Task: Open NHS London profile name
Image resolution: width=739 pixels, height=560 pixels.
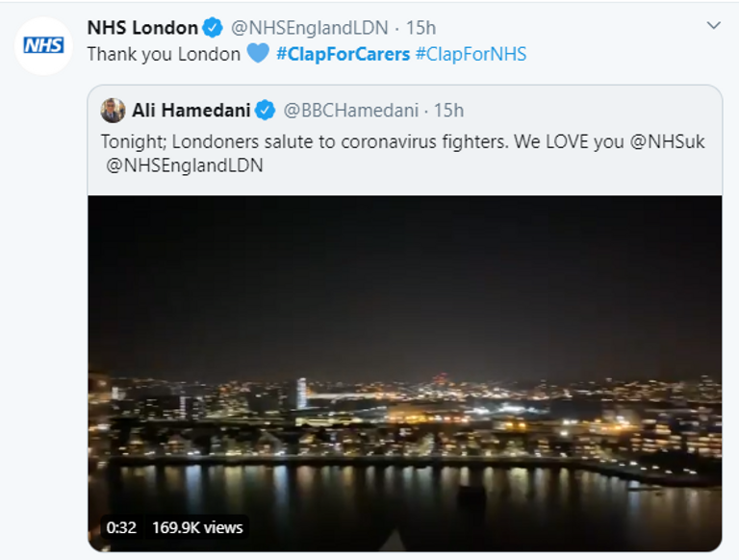Action: [142, 28]
